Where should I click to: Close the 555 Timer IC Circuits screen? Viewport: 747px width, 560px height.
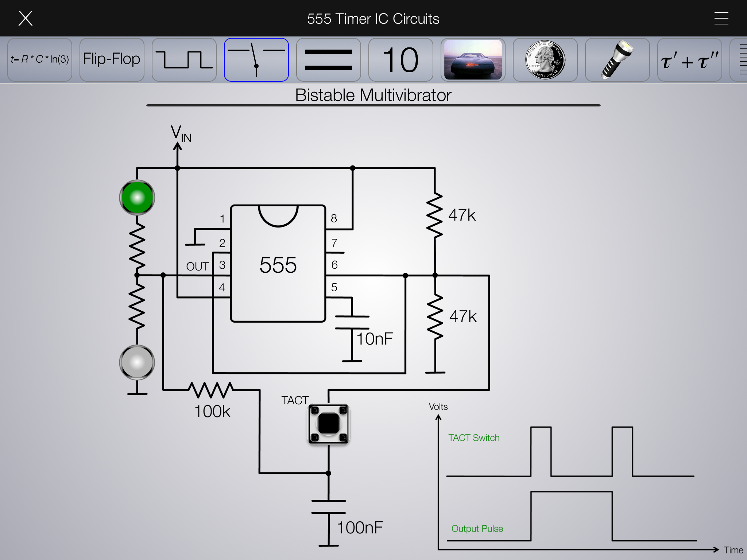point(26,18)
